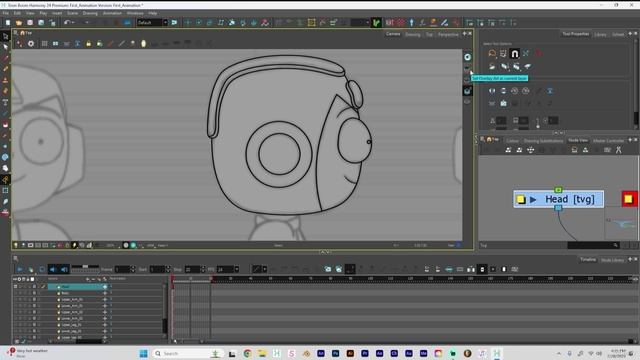Select the Transform tool in Tools toolbar
Viewport: 640px width, 360px height.
[5, 37]
